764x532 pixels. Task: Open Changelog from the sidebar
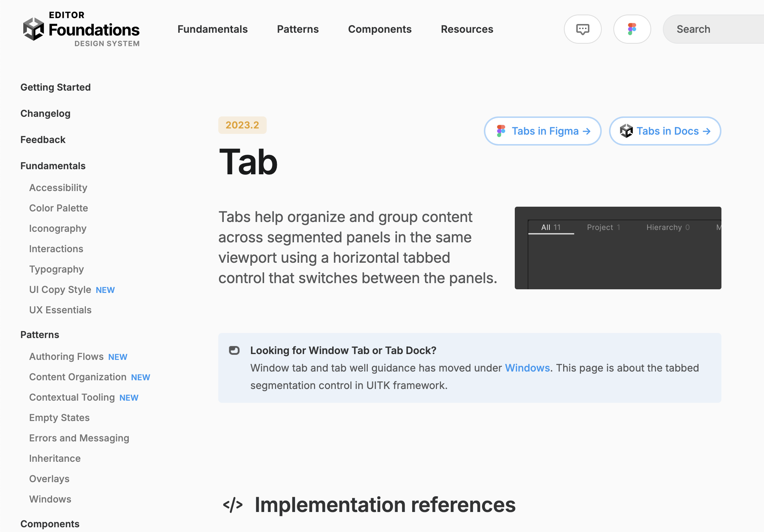point(45,114)
